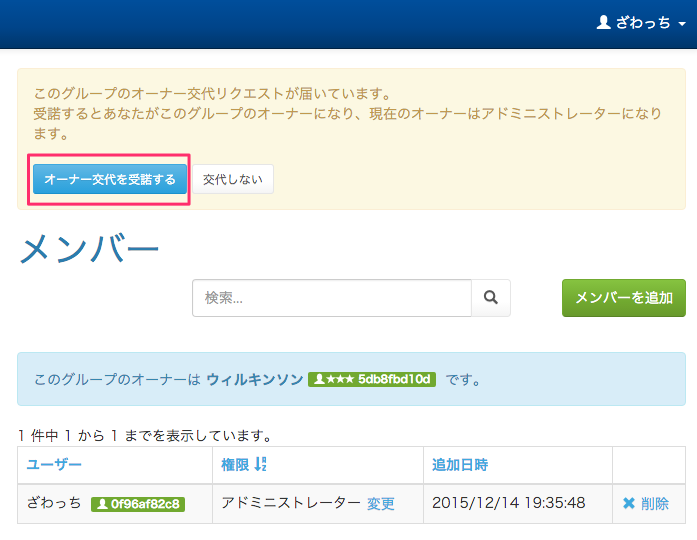The height and width of the screenshot is (540, 697).
Task: Click the owner ID badge 5db8fbd10d
Action: click(x=372, y=379)
